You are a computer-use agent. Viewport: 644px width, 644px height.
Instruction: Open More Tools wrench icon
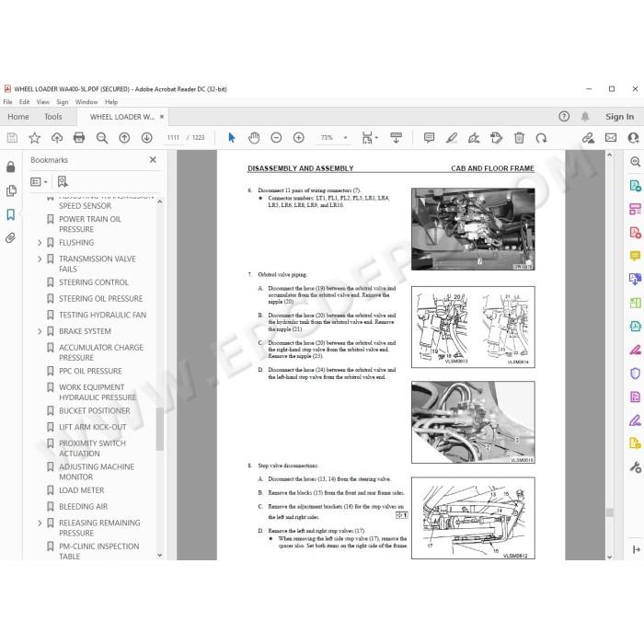click(x=636, y=467)
